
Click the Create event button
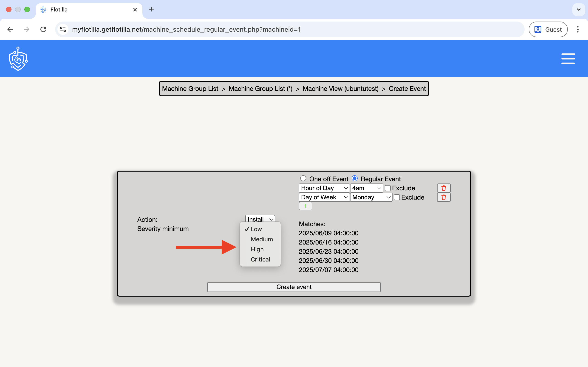[x=294, y=287]
